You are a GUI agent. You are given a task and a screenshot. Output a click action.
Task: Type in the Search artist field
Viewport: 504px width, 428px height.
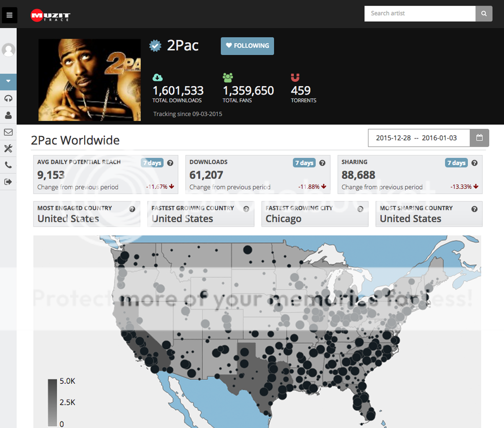[419, 14]
